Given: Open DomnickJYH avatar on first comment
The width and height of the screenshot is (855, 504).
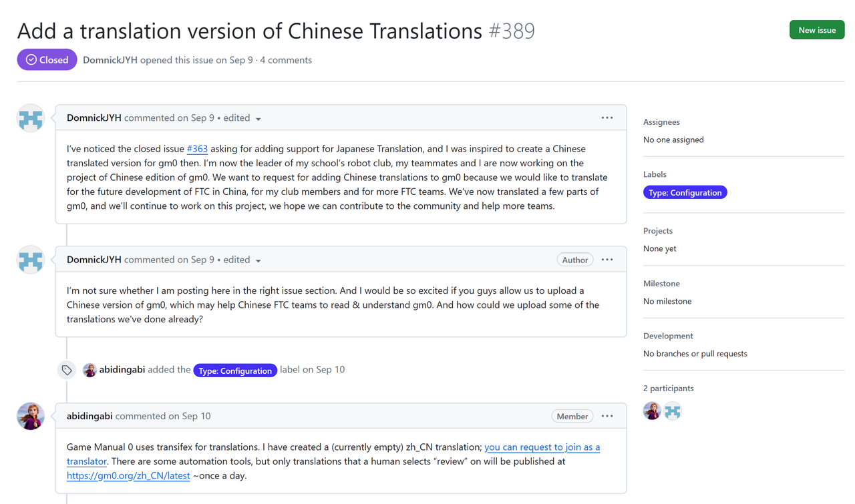Looking at the screenshot, I should (x=31, y=118).
